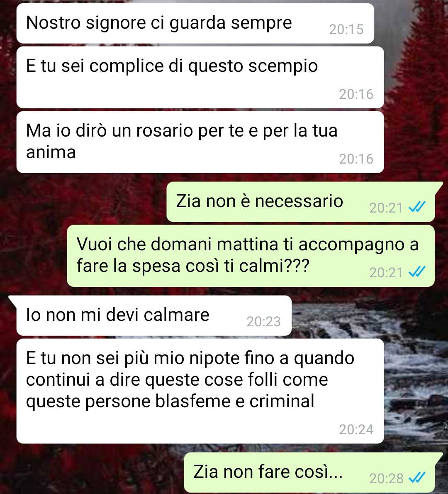Tap the 20:28 timestamp on the last sent message
Viewport: 448px width, 494px height.
pos(386,479)
